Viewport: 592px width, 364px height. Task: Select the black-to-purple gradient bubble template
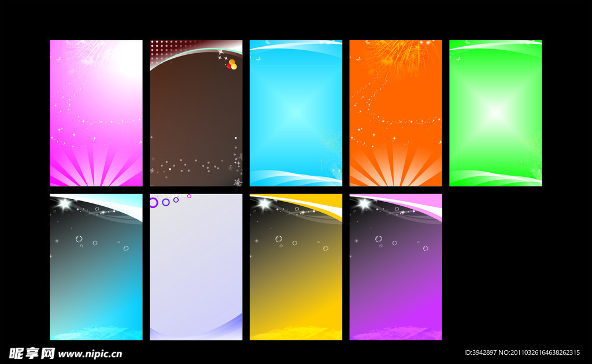[395, 267]
